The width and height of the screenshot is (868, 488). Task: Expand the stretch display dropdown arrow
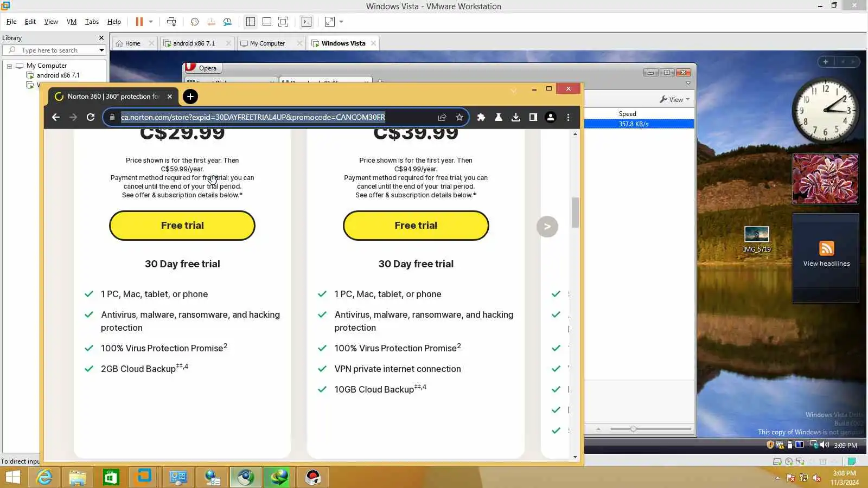click(x=341, y=22)
